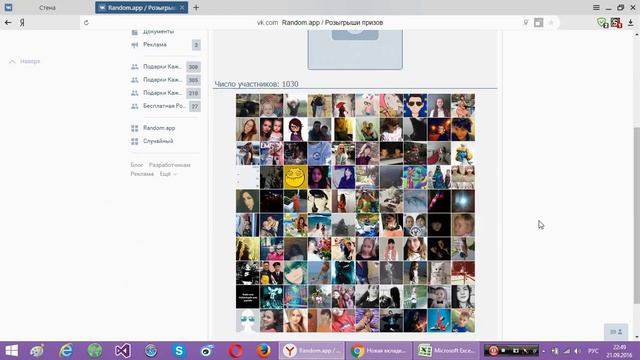Bookmark the page with the star icon

click(x=551, y=23)
